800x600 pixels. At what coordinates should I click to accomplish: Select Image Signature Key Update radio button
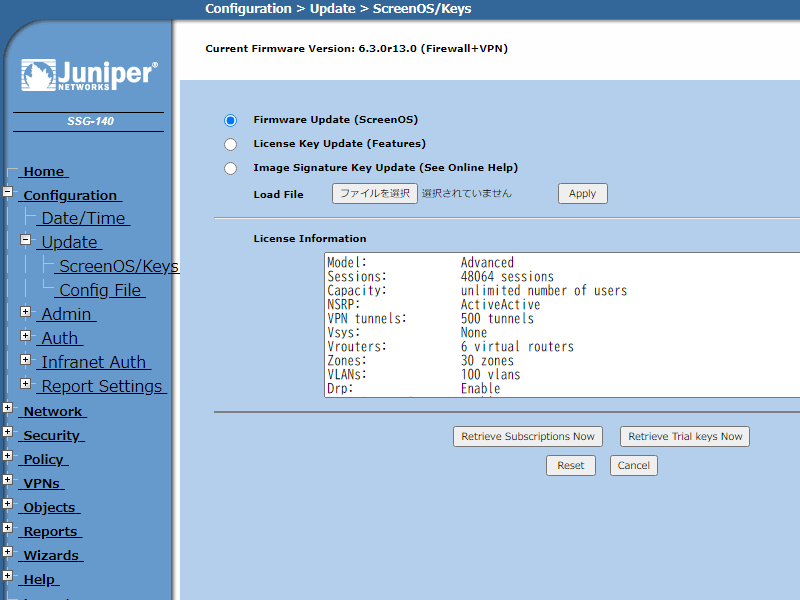coord(231,168)
